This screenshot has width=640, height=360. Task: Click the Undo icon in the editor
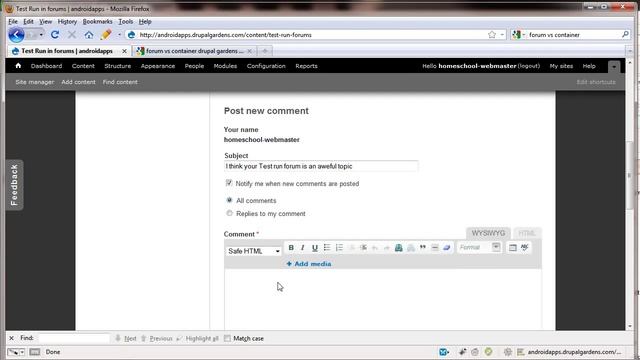coord(375,247)
